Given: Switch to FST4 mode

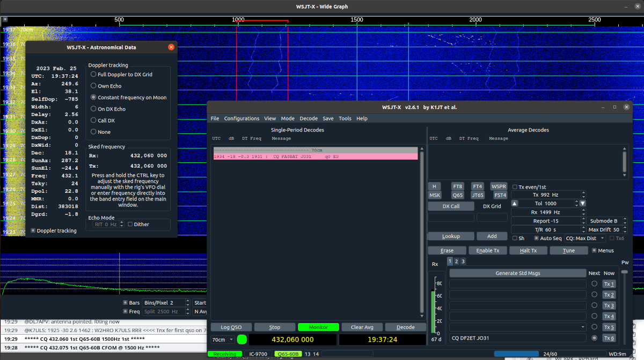Looking at the screenshot, I should (500, 195).
